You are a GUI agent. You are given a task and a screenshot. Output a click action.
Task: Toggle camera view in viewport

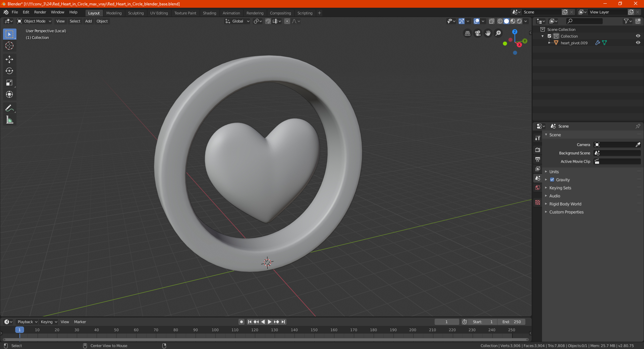(x=478, y=33)
